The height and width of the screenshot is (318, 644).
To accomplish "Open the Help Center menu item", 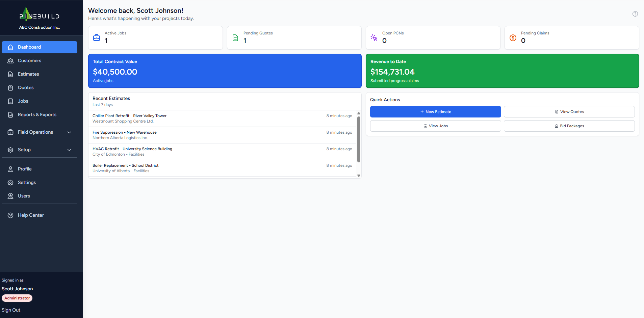I will pos(31,215).
